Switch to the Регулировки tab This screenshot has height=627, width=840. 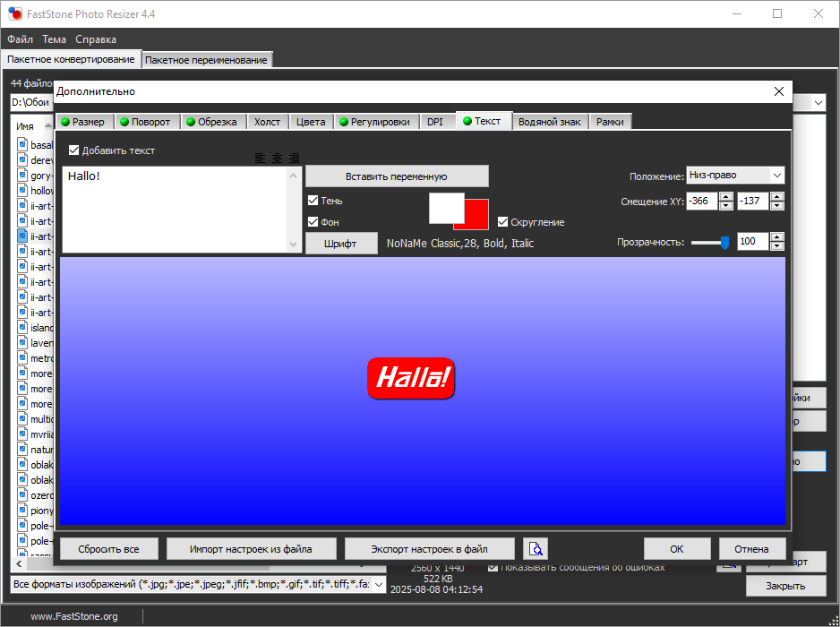click(x=377, y=122)
